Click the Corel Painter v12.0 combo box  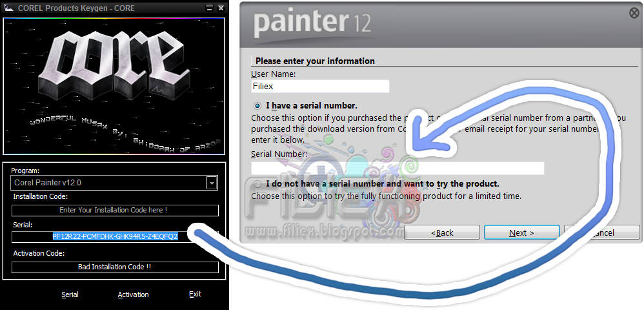click(114, 183)
